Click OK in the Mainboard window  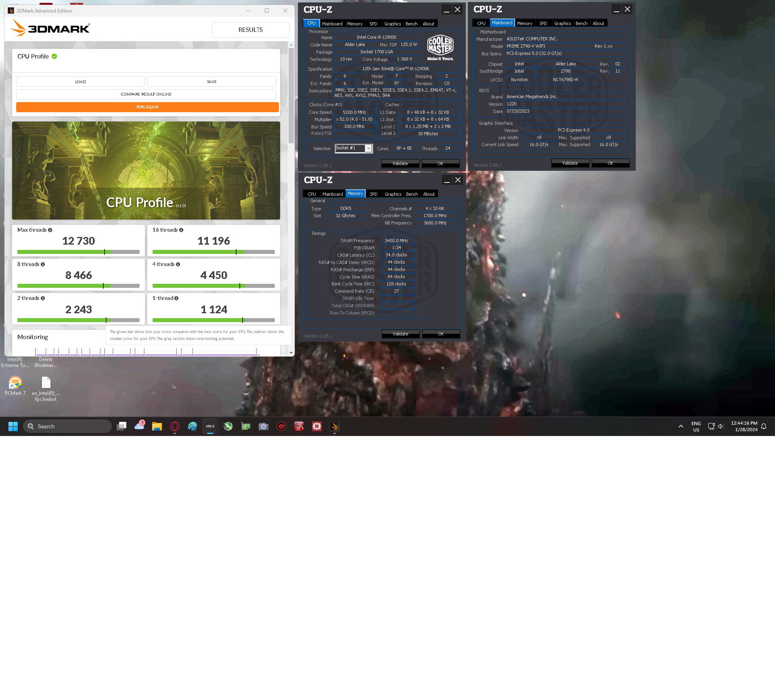(x=610, y=163)
